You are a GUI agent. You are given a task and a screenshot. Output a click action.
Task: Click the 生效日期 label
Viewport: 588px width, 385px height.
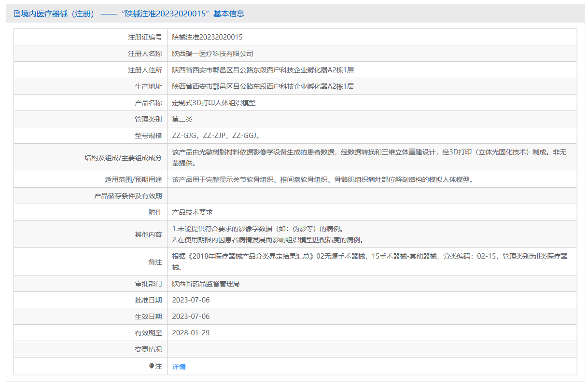[148, 316]
